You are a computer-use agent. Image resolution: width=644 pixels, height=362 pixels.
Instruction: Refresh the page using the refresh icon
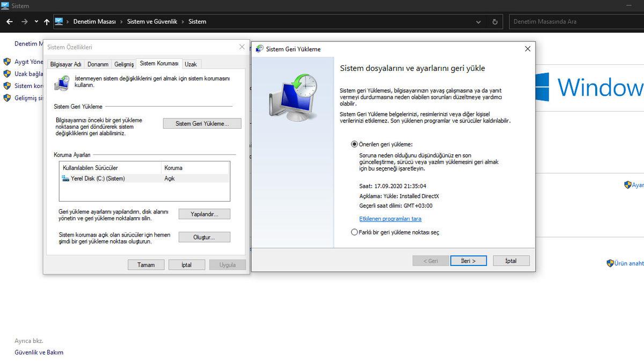[x=494, y=21]
